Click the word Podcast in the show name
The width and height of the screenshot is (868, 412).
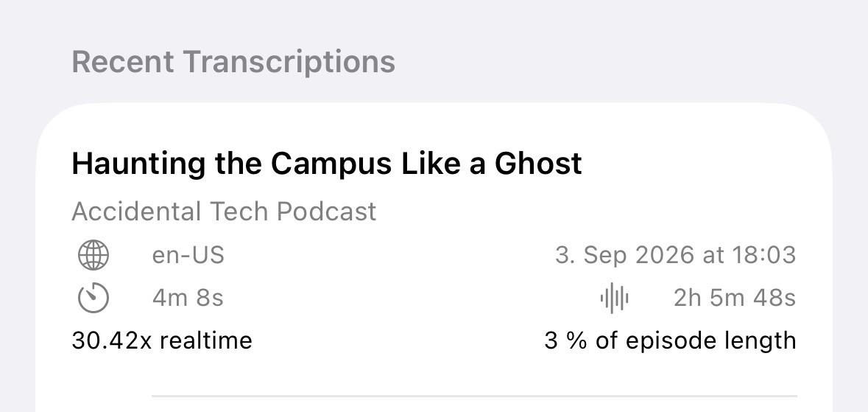coord(327,212)
